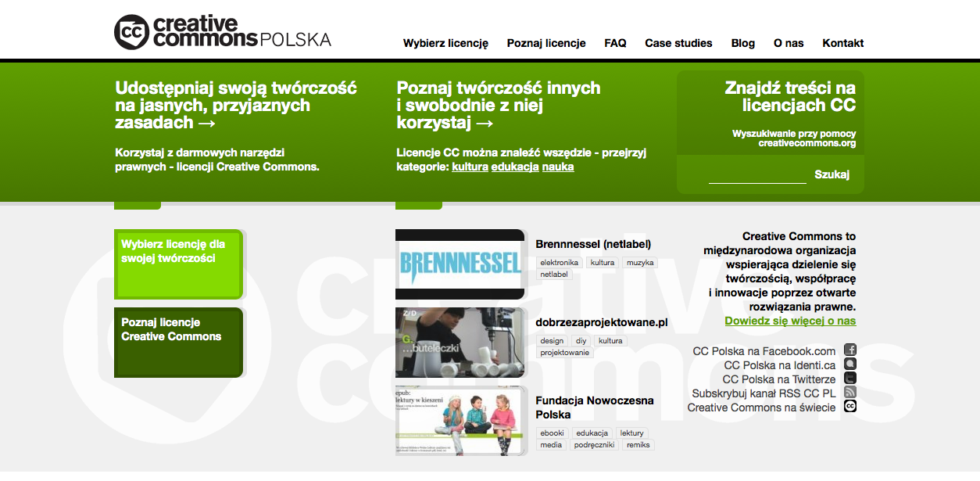
Task: Follow the Dowiedz się więcej o nas link
Action: click(x=790, y=321)
